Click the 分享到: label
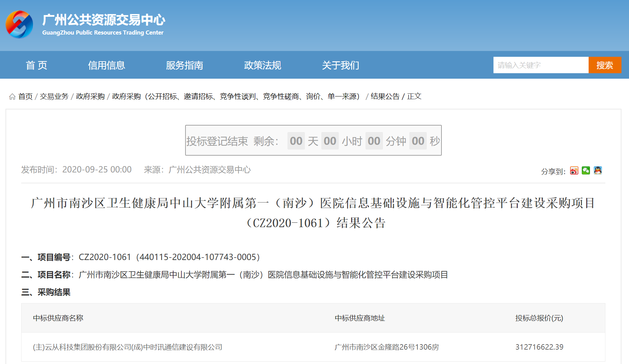629x364 pixels. tap(553, 171)
